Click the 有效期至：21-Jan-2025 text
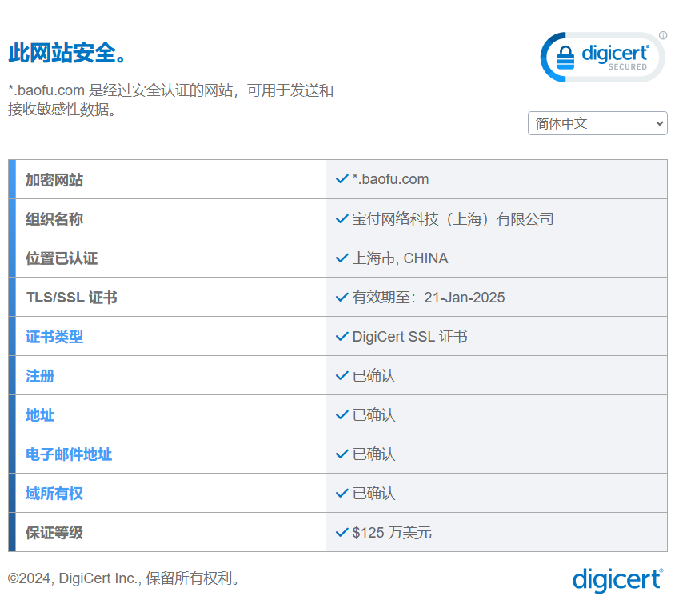This screenshot has height=616, width=691. (429, 298)
